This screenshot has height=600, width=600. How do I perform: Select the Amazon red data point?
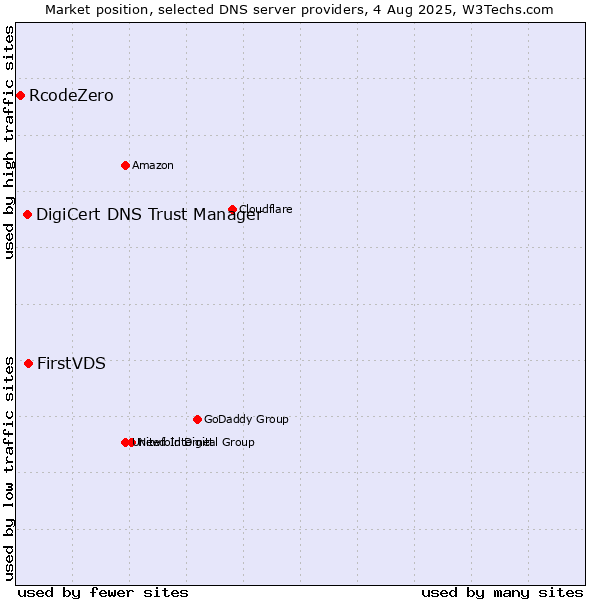[125, 166]
